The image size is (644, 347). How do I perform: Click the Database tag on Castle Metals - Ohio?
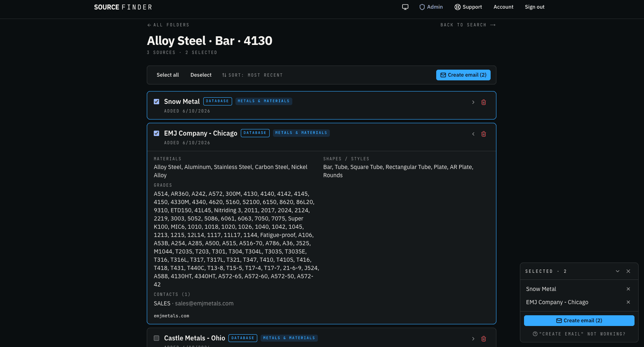243,338
